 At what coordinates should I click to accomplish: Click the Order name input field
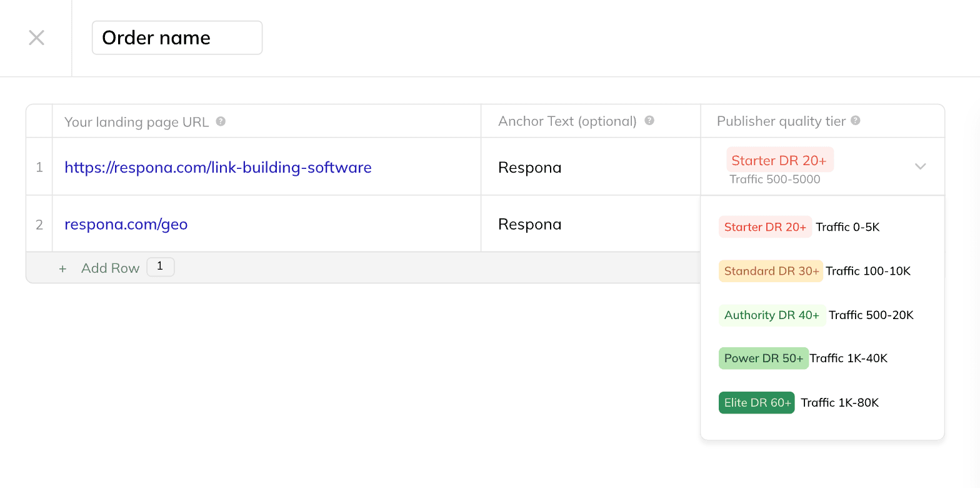(177, 38)
